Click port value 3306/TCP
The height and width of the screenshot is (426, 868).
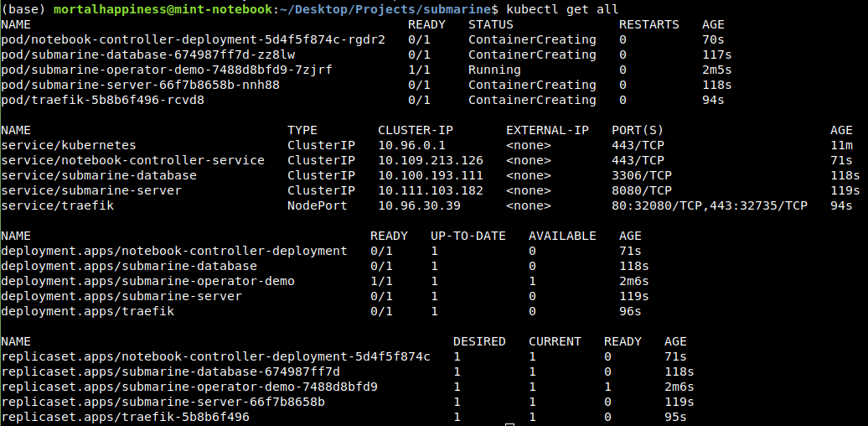642,175
